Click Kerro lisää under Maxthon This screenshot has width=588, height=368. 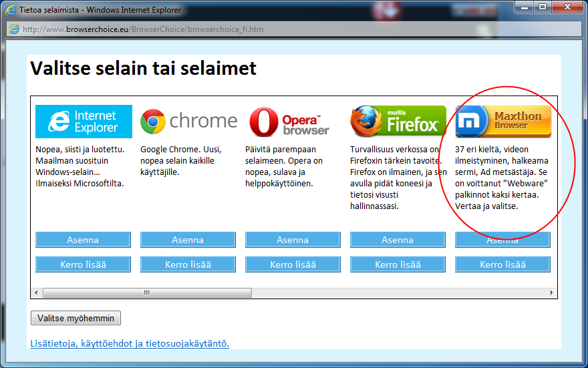click(502, 264)
